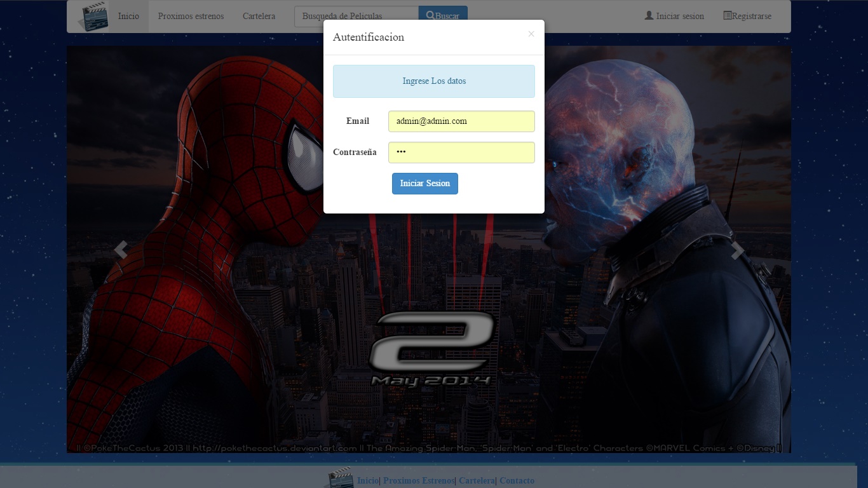
Task: Open the Cartelera navbar item
Action: (259, 17)
